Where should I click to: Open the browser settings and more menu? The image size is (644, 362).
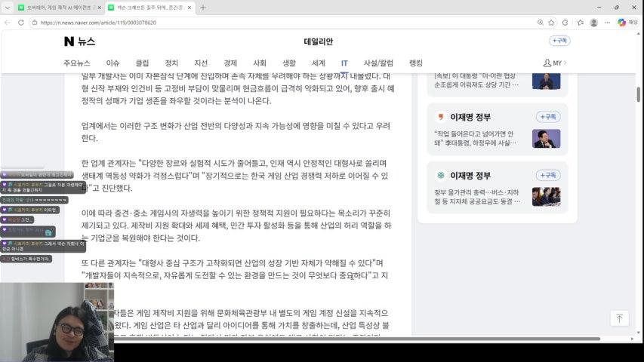pyautogui.click(x=608, y=23)
